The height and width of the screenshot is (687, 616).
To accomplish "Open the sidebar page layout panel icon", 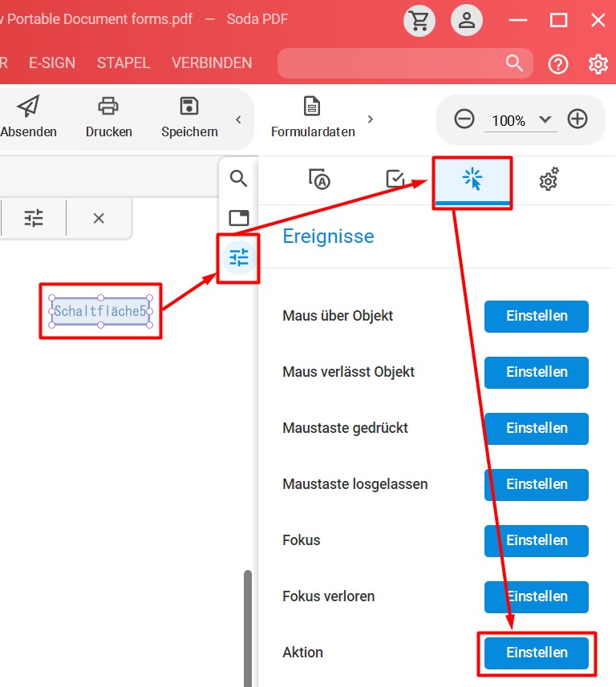I will click(x=239, y=218).
